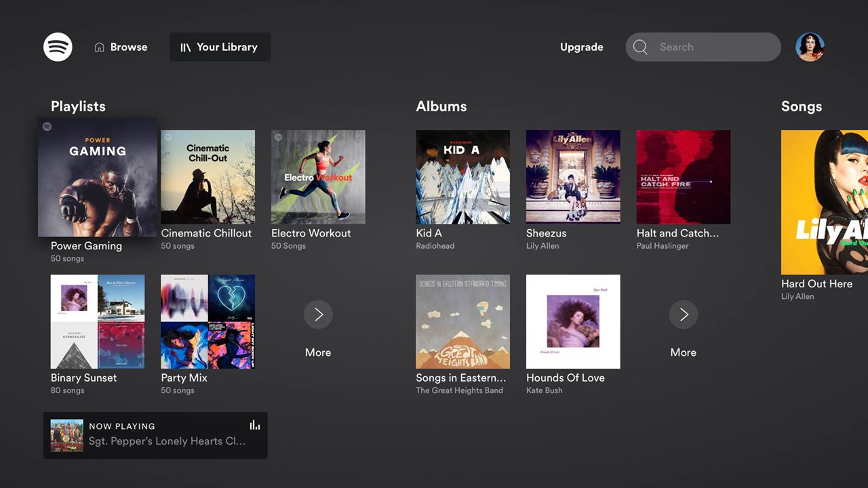Viewport: 868px width, 488px height.
Task: Open the Party Mix playlist cover
Action: [208, 321]
